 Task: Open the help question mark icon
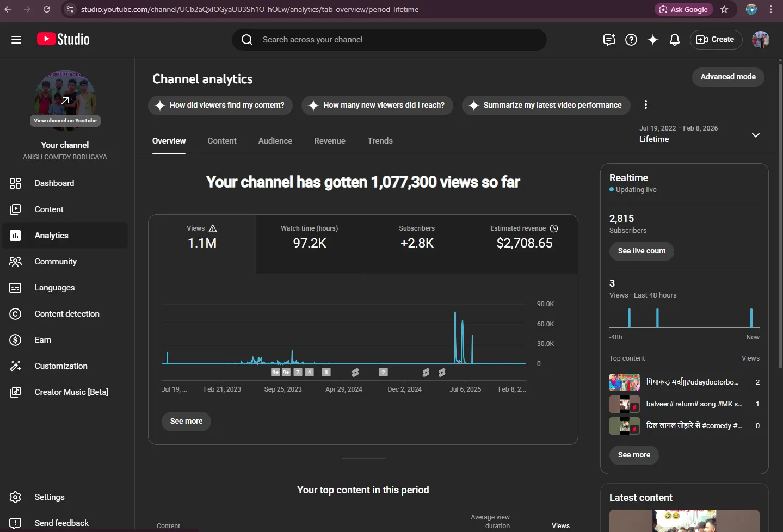(x=631, y=40)
